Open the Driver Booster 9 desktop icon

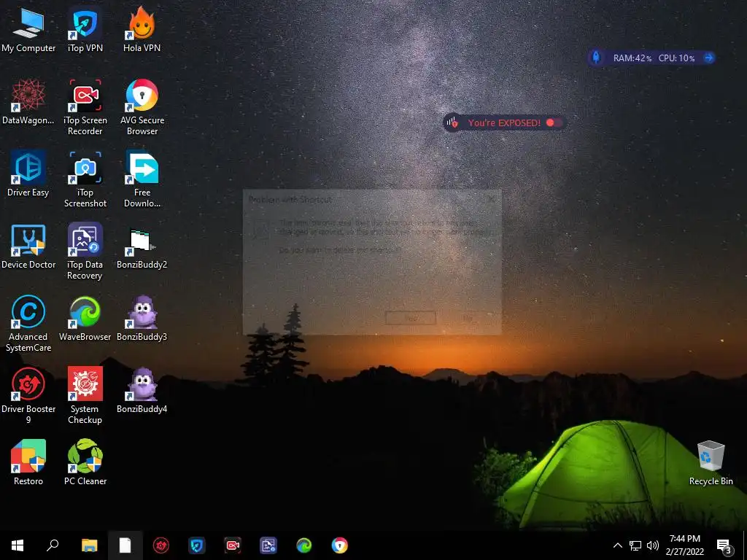coord(28,396)
